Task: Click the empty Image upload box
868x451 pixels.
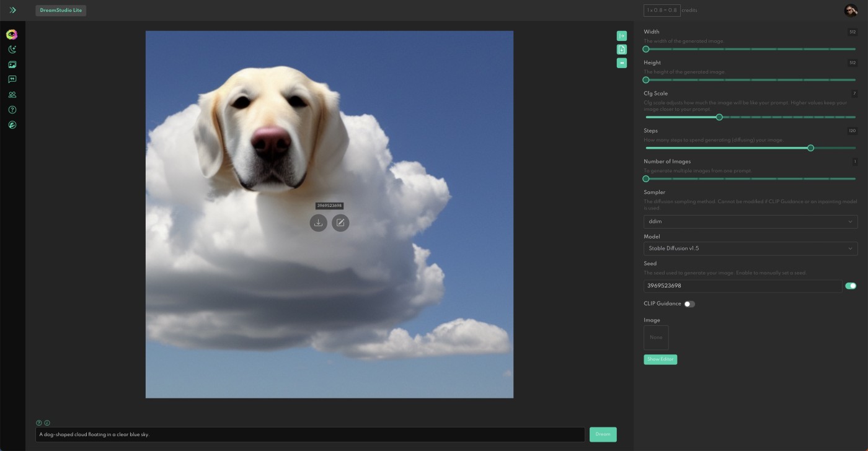Action: point(656,338)
